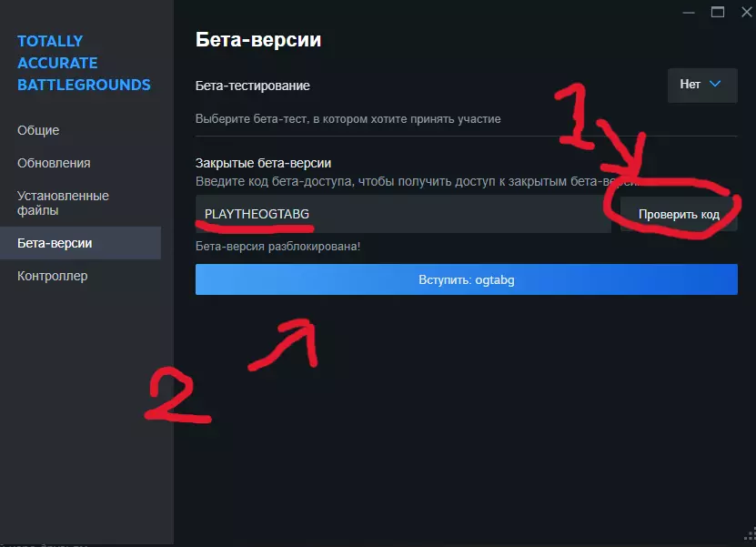Click the Бета-версии page heading

pyautogui.click(x=258, y=39)
